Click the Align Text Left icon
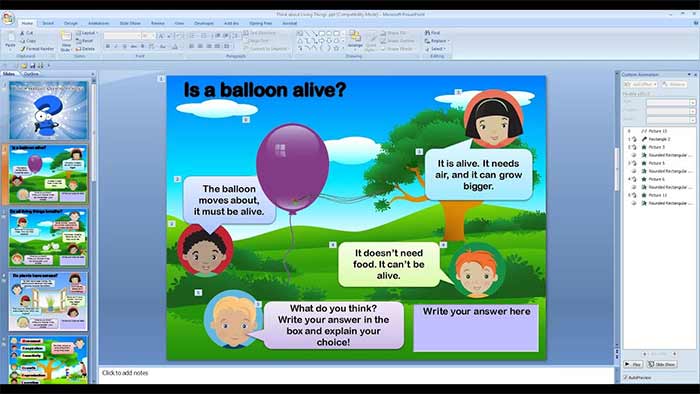The width and height of the screenshot is (700, 394). pos(192,46)
